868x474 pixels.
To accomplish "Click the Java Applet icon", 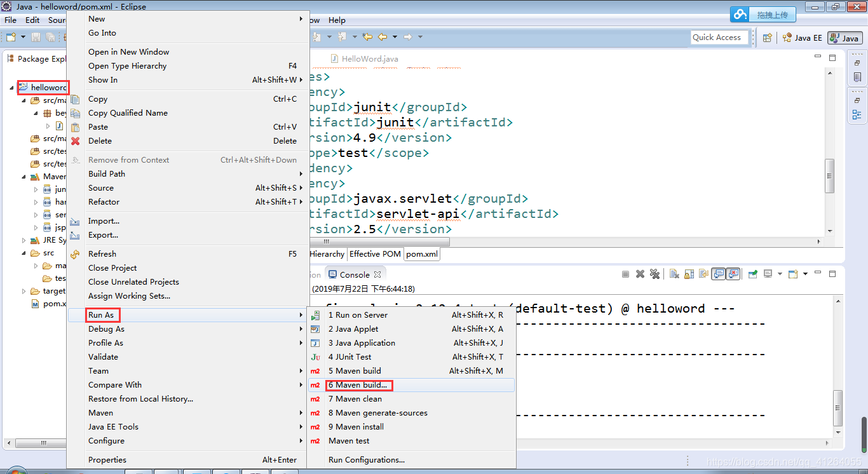I will (x=315, y=329).
